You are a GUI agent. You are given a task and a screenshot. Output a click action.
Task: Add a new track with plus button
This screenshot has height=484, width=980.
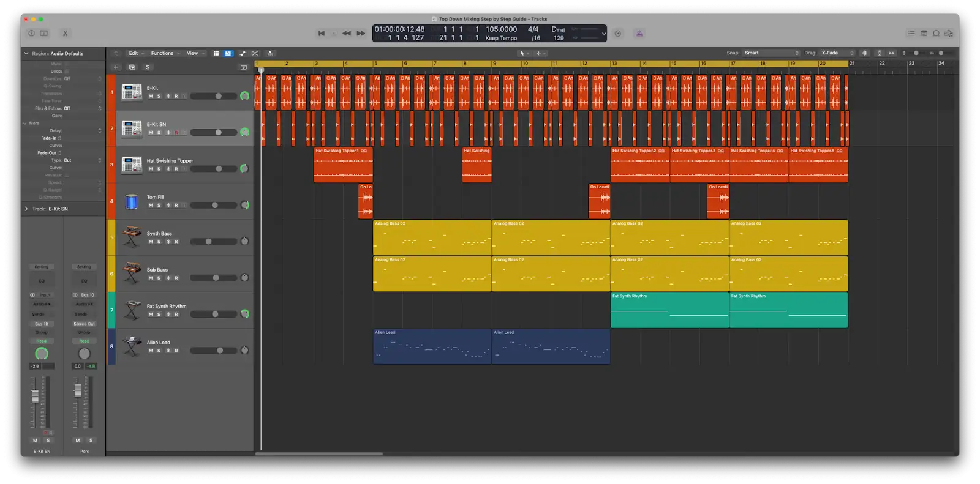point(116,67)
